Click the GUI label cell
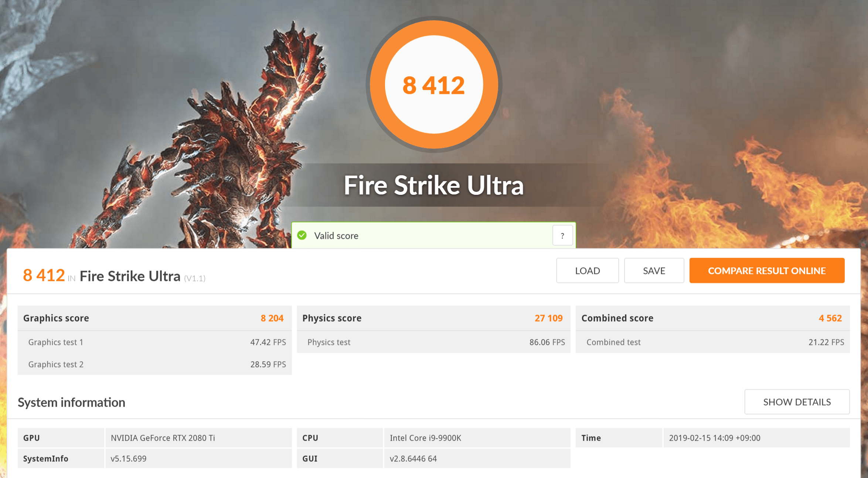Viewport: 868px width, 478px height. [340, 458]
